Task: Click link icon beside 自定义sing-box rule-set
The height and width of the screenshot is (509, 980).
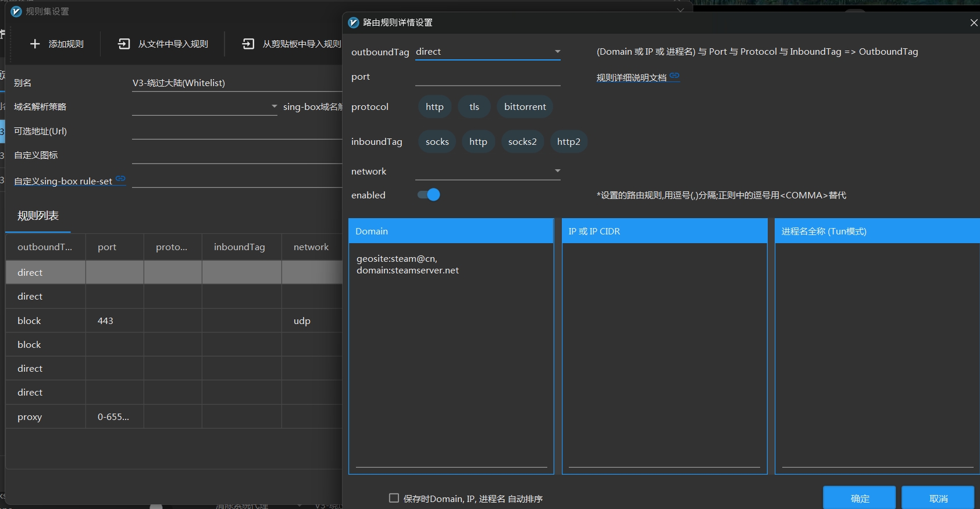Action: click(x=120, y=179)
